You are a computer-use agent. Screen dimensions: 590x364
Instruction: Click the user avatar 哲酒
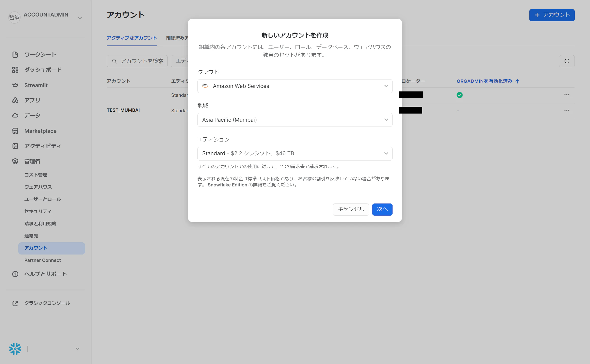(x=14, y=17)
